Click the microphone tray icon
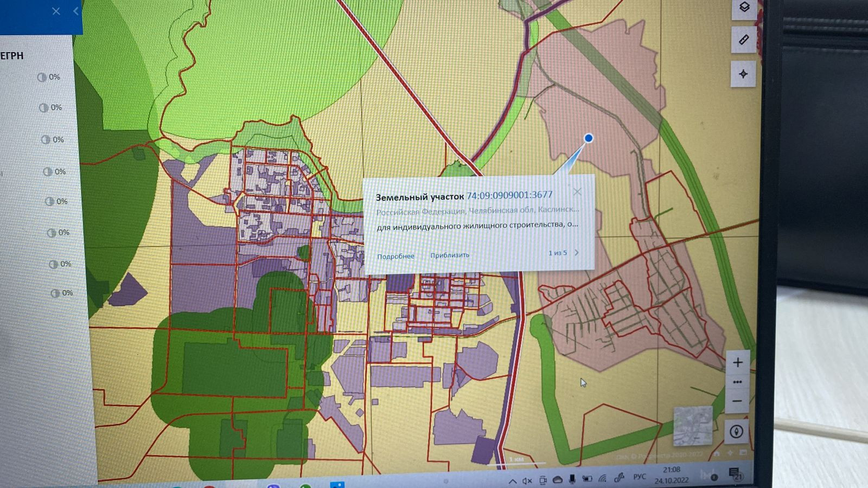Viewport: 868px width, 488px height. point(572,479)
